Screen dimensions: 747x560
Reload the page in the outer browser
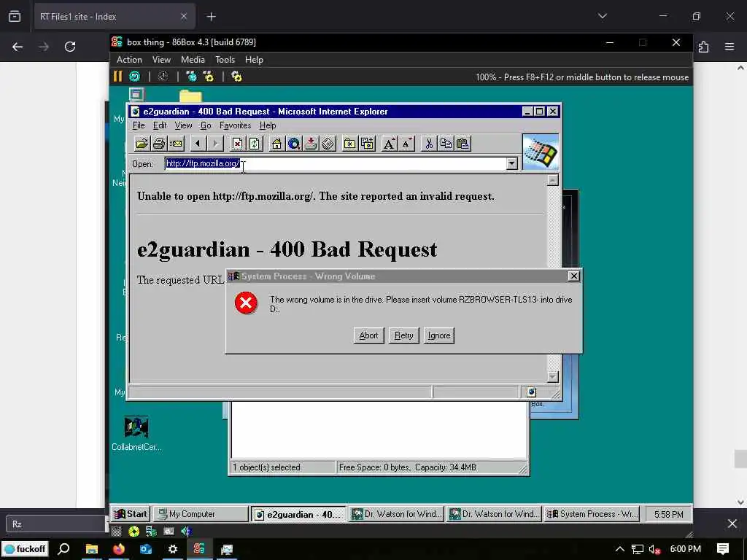[70, 47]
